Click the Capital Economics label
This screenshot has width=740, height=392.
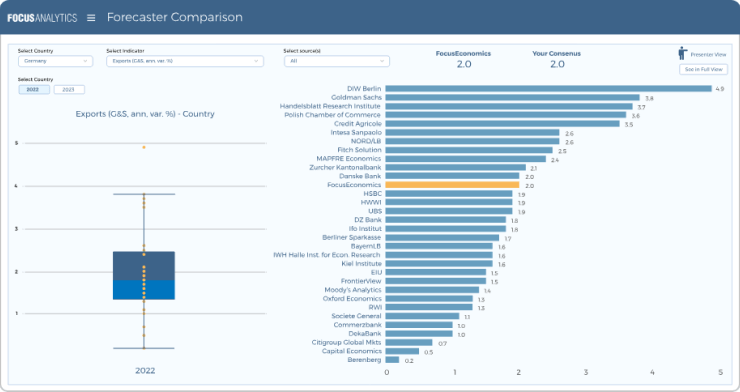click(x=352, y=351)
